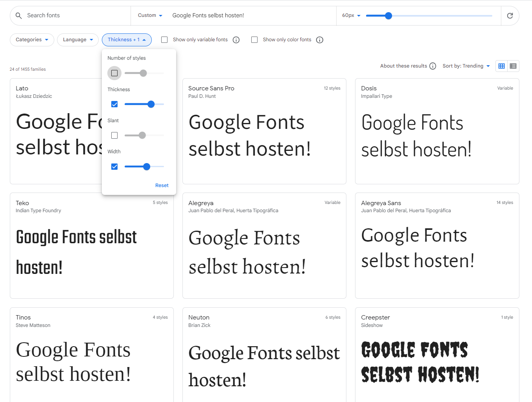532x402 pixels.
Task: Click the '24 of 1455 families' count
Action: (28, 69)
